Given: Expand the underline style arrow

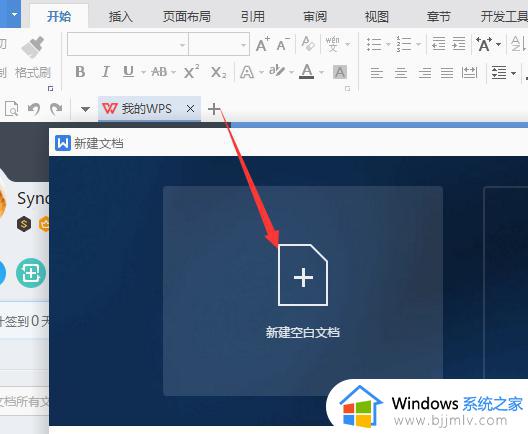Looking at the screenshot, I should (143, 72).
